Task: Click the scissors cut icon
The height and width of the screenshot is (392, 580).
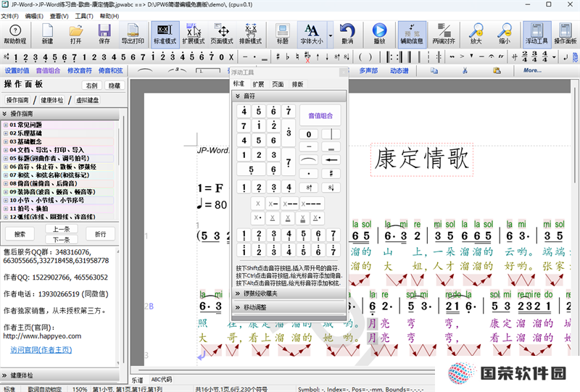Action: coord(465,70)
